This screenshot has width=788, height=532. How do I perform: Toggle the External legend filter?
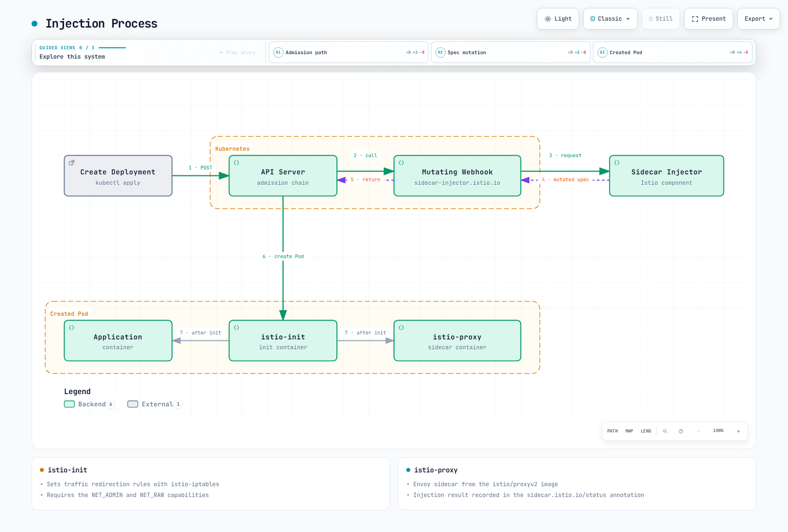[x=155, y=404]
